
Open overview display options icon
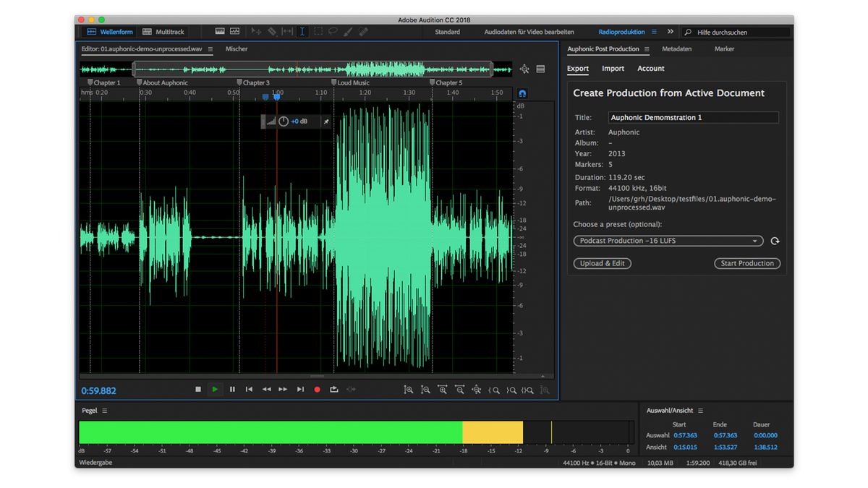pyautogui.click(x=540, y=69)
